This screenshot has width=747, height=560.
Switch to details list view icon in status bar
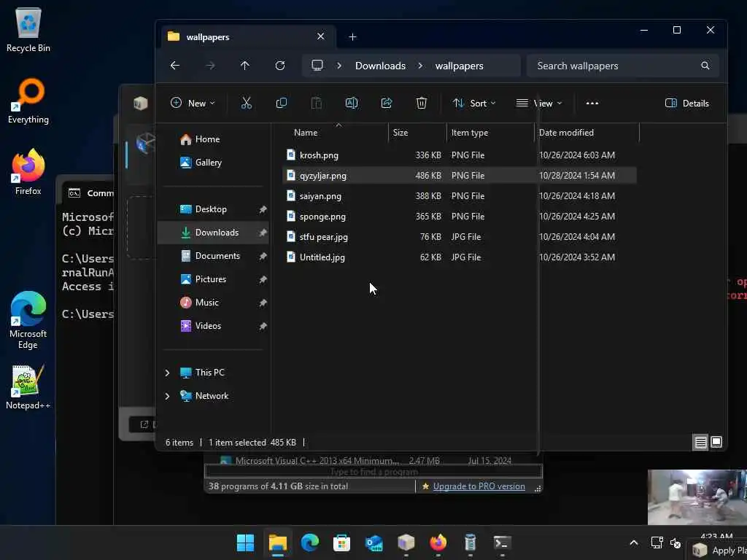click(701, 443)
